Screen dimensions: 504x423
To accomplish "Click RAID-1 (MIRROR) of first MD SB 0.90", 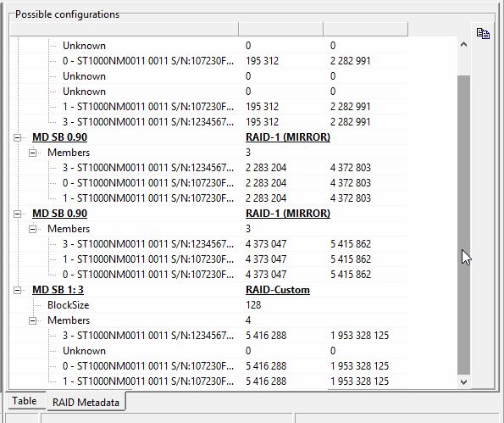I will [288, 137].
